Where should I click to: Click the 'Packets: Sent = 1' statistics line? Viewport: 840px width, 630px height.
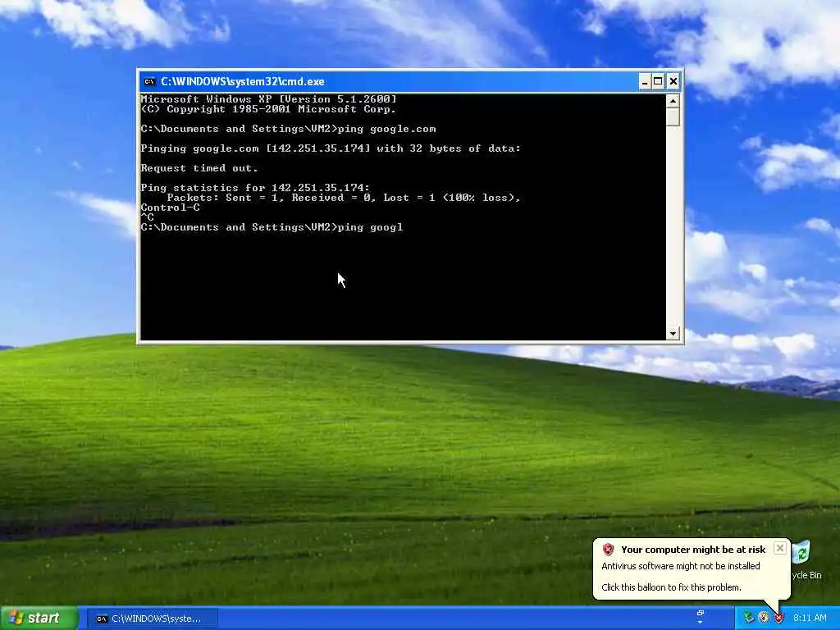tap(344, 198)
